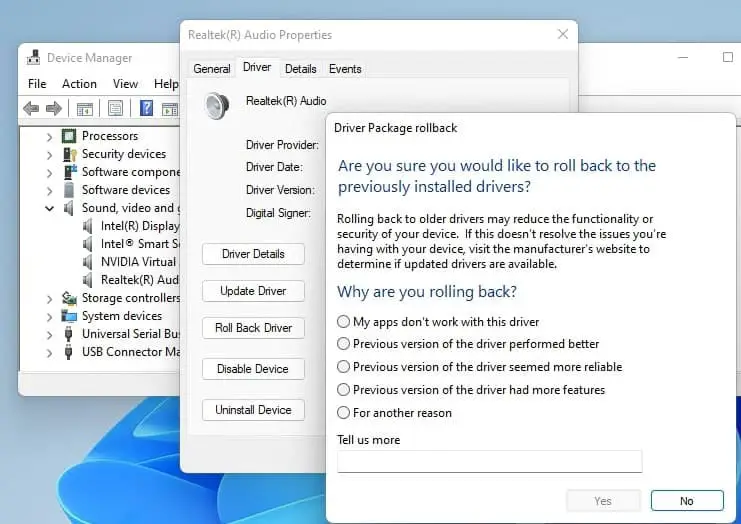Switch to the Details tab
The width and height of the screenshot is (741, 524).
pos(300,69)
